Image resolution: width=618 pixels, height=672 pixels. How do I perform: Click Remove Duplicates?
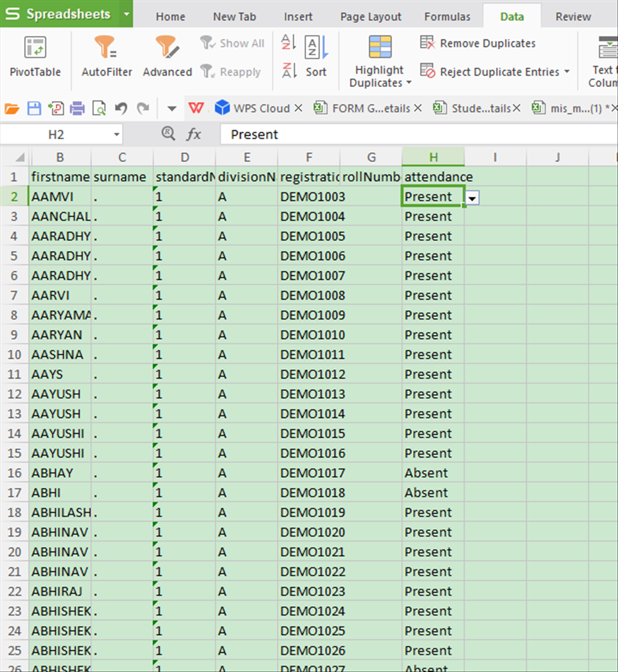click(x=478, y=43)
